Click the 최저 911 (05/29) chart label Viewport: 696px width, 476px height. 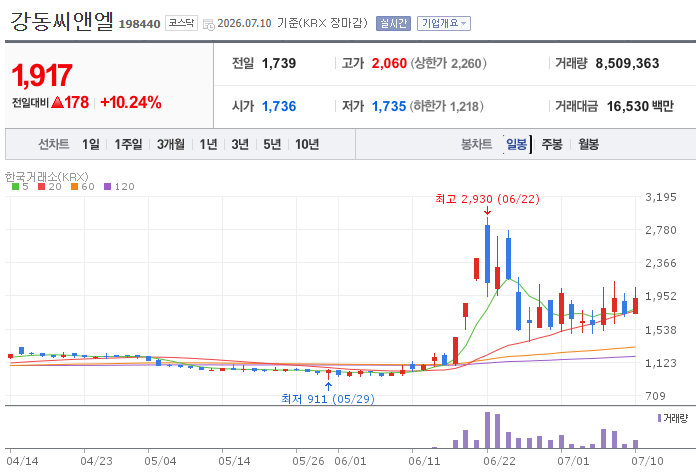328,399
